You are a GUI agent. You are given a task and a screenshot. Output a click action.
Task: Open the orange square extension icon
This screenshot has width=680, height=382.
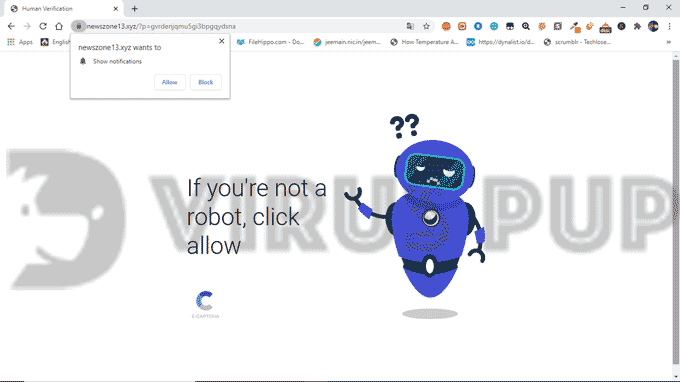point(462,26)
